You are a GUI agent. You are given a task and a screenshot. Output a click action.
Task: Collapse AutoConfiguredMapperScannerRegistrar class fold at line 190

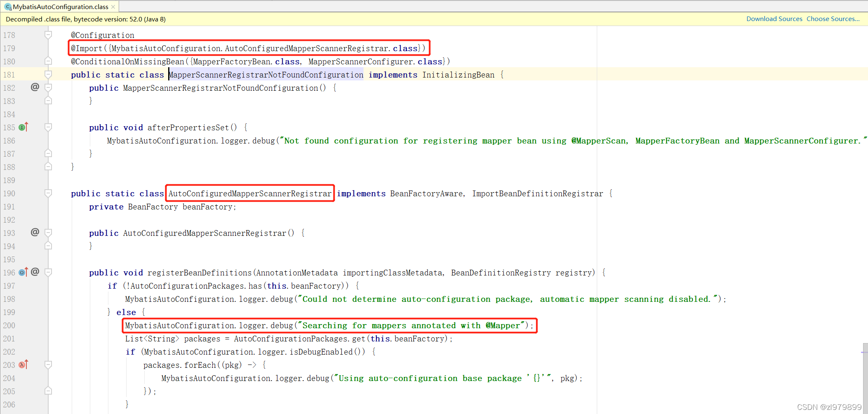48,193
